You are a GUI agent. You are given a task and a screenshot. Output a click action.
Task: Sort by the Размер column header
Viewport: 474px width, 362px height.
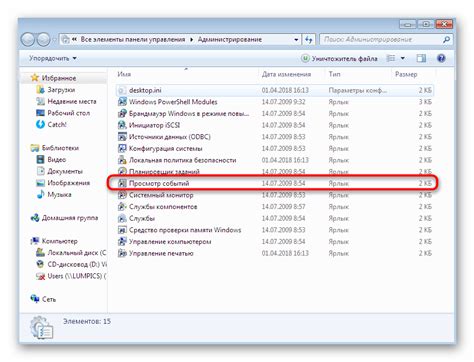point(406,74)
